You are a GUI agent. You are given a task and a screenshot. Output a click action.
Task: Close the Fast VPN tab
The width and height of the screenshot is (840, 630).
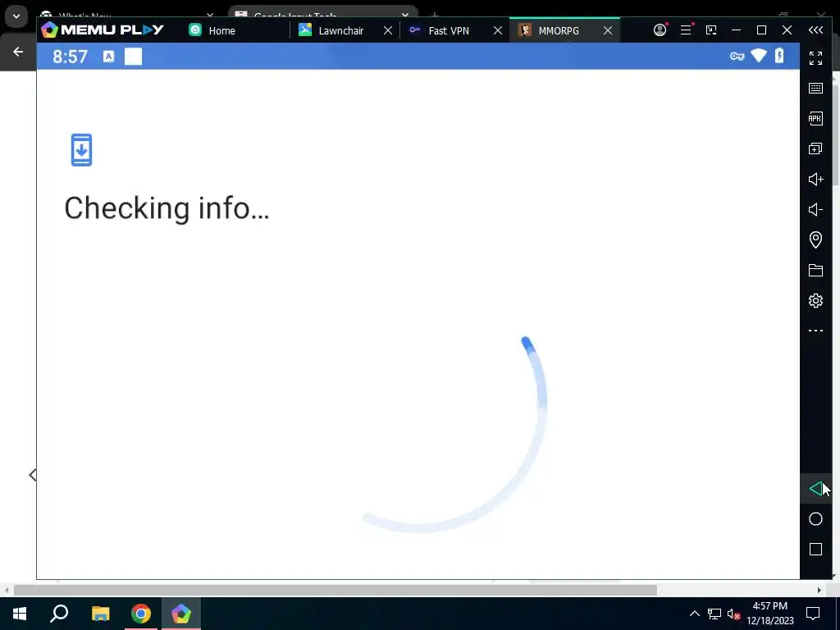(498, 30)
